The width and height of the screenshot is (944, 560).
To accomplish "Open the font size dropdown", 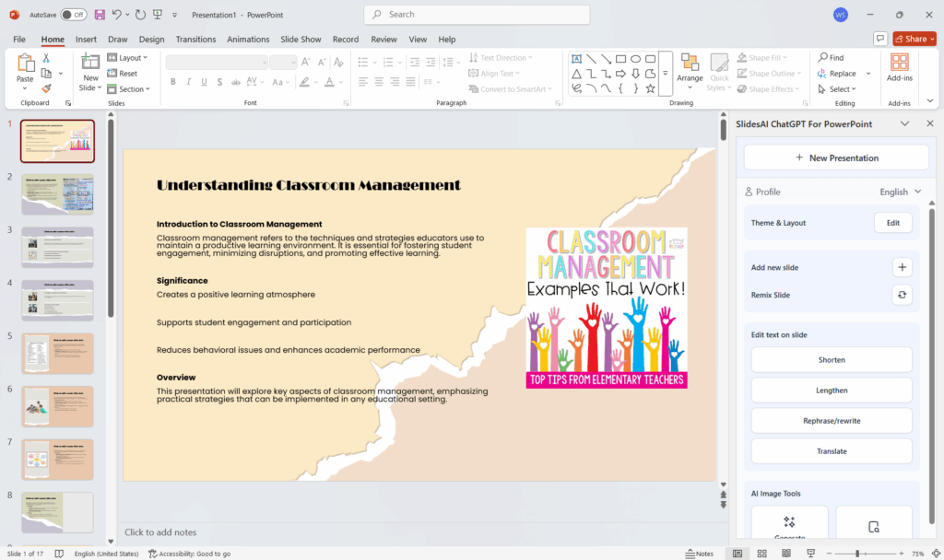I will click(294, 63).
